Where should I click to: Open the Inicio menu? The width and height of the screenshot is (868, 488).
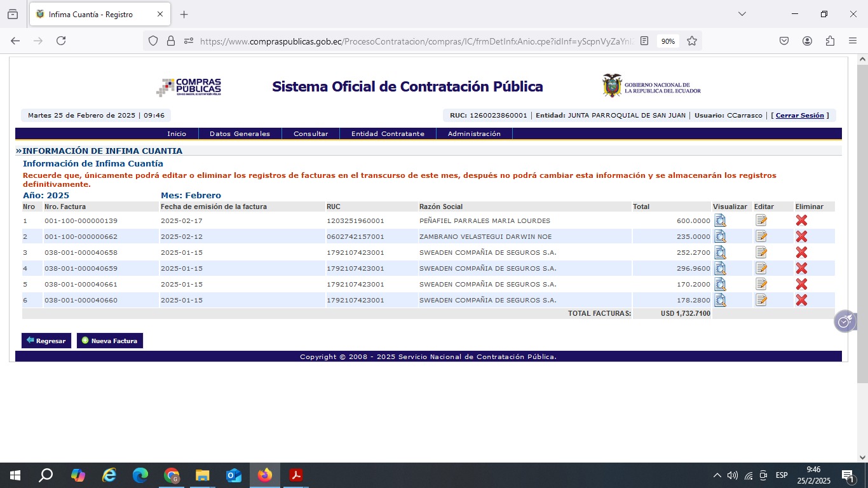pyautogui.click(x=177, y=134)
